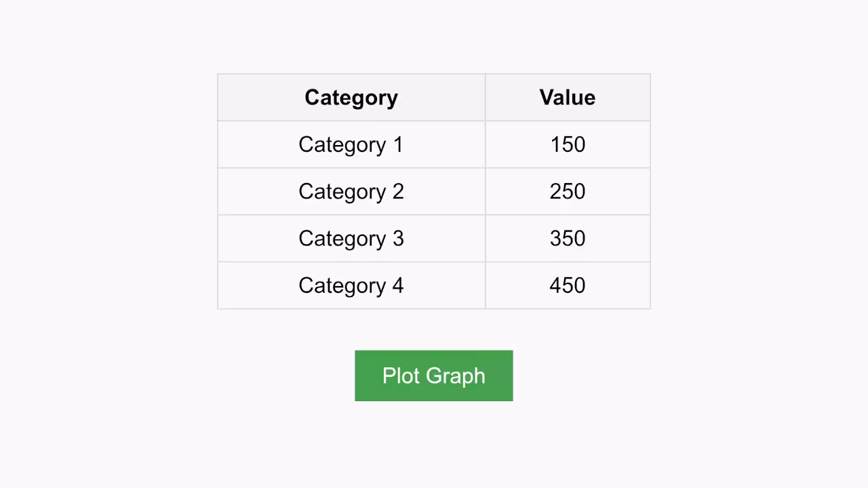This screenshot has width=868, height=488.
Task: Click the table header row
Action: point(433,97)
